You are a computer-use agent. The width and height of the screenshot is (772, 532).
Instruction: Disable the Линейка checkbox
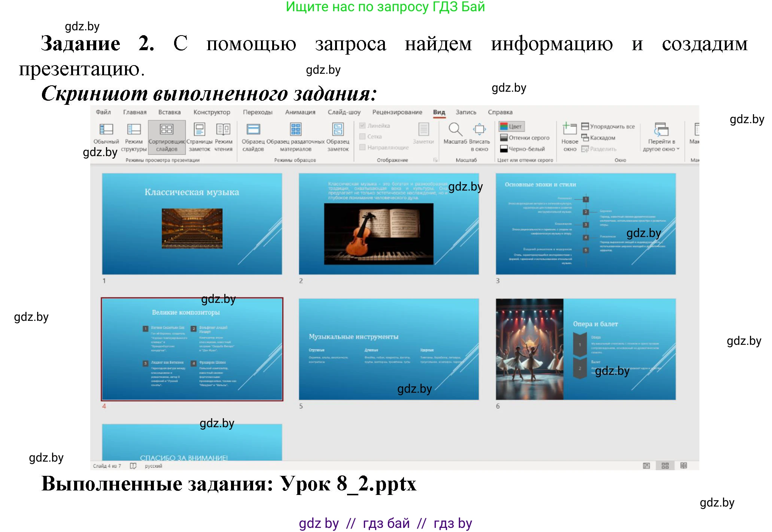[x=362, y=125]
